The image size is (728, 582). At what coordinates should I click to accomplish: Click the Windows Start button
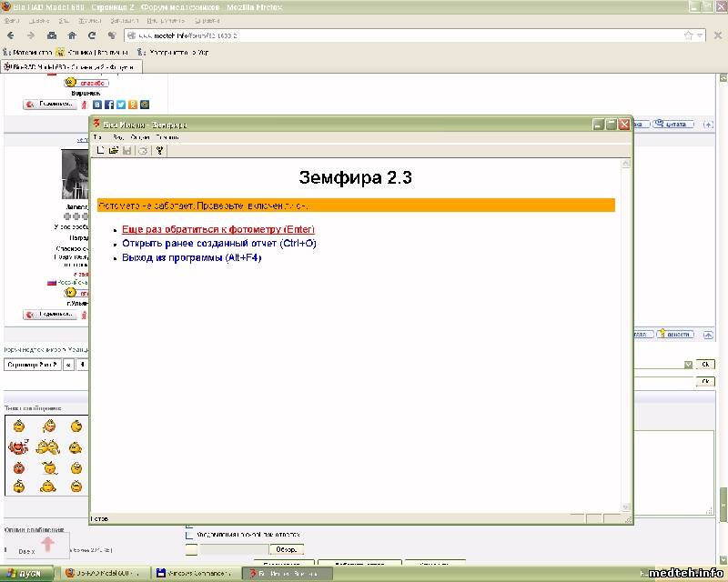click(25, 574)
